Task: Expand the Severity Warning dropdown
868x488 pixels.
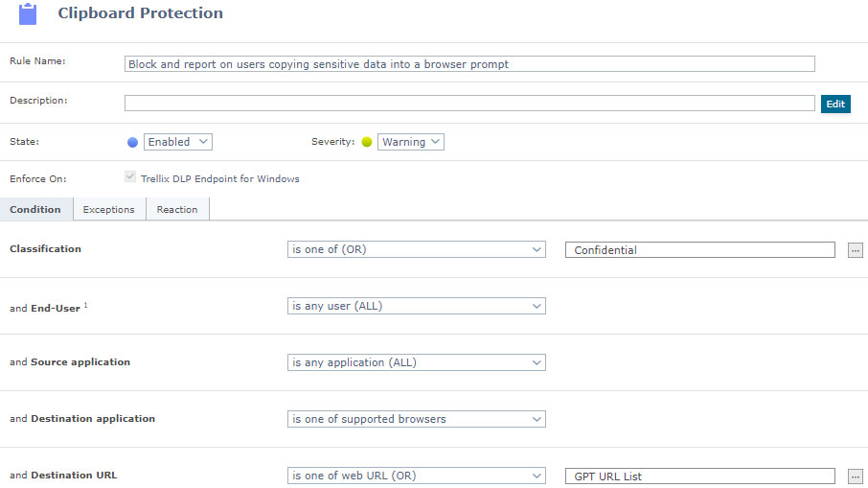Action: click(410, 142)
